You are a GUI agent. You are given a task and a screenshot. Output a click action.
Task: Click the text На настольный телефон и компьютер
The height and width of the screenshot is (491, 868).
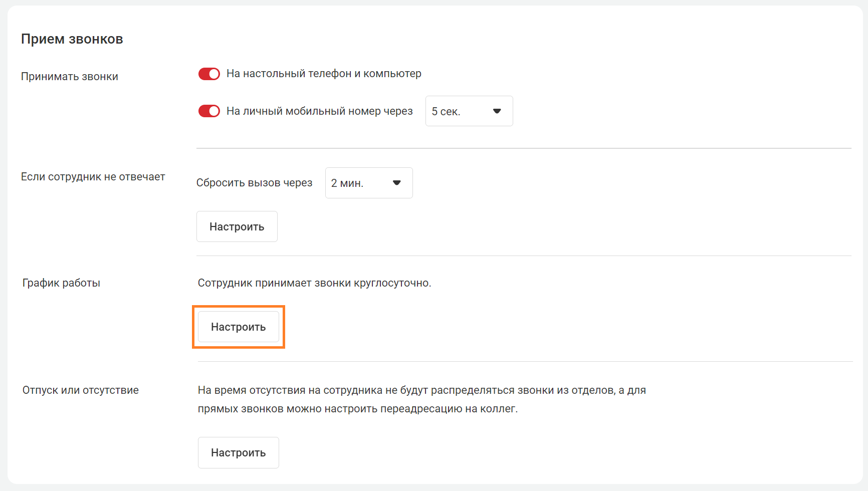coord(324,74)
